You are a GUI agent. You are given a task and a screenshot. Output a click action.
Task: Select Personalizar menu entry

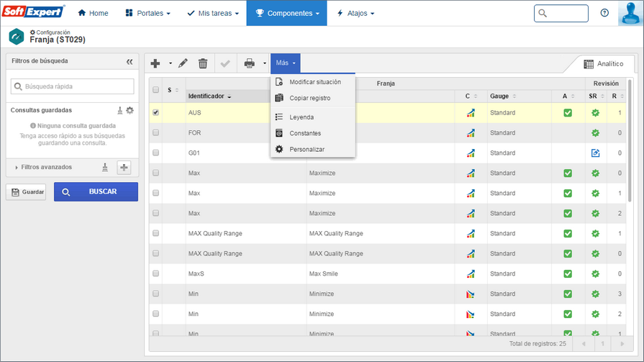tap(312, 149)
